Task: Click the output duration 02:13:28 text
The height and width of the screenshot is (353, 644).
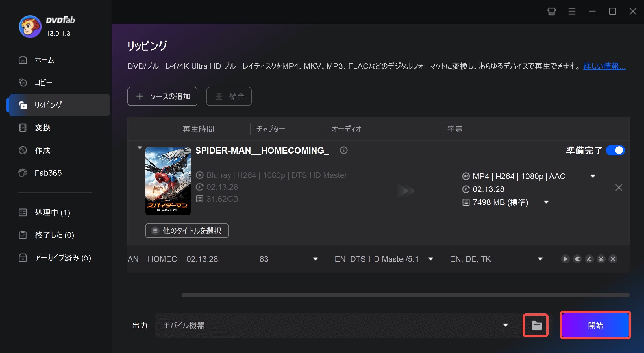Action: [488, 189]
